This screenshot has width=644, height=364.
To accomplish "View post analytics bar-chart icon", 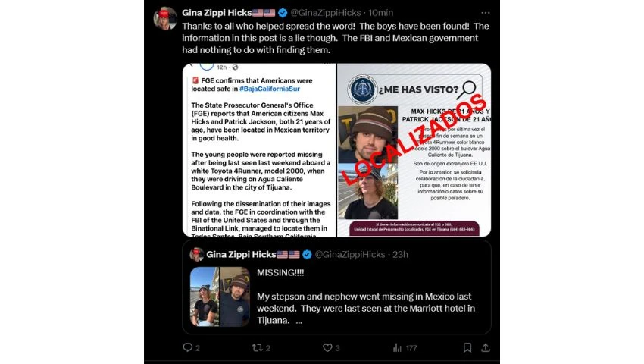I will pyautogui.click(x=397, y=348).
